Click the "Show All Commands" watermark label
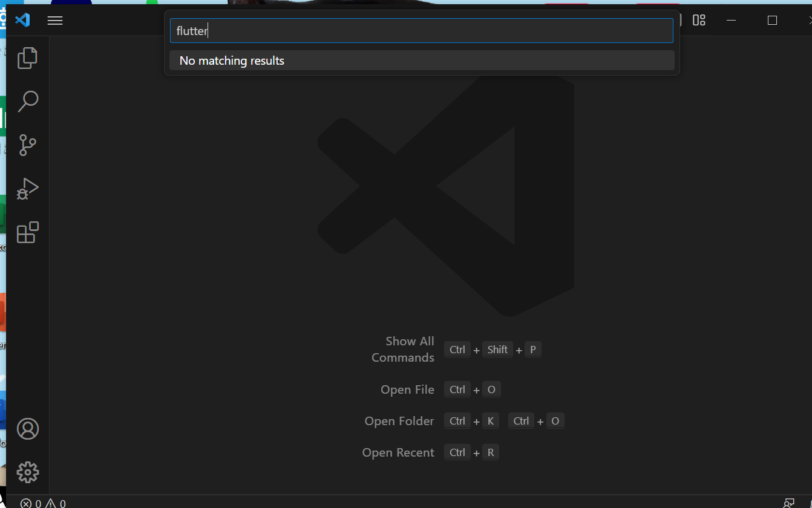The image size is (812, 508). [403, 350]
